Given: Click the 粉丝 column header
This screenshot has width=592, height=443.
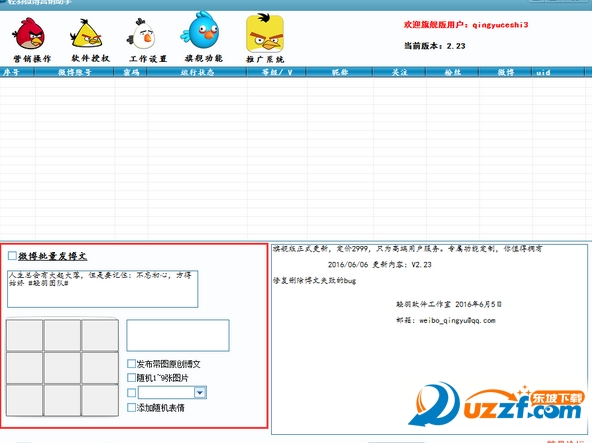Looking at the screenshot, I should click(x=453, y=72).
